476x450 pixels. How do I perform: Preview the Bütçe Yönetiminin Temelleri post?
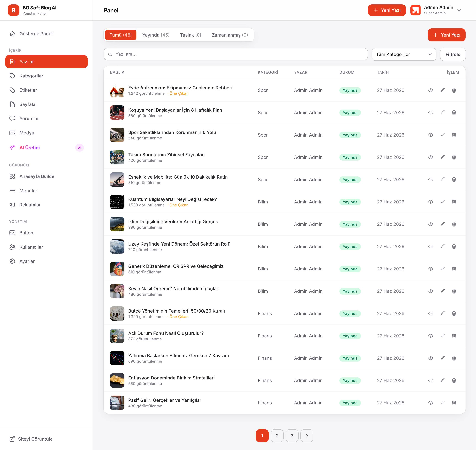point(431,313)
